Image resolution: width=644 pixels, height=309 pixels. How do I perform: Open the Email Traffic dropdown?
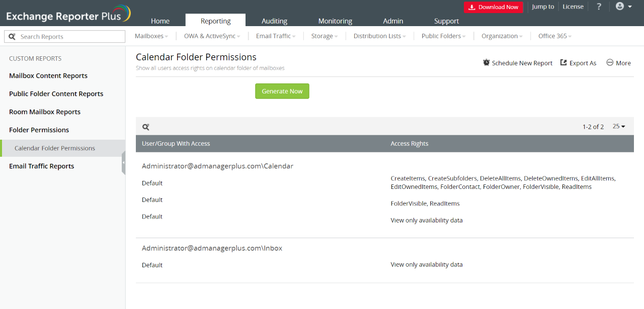276,36
